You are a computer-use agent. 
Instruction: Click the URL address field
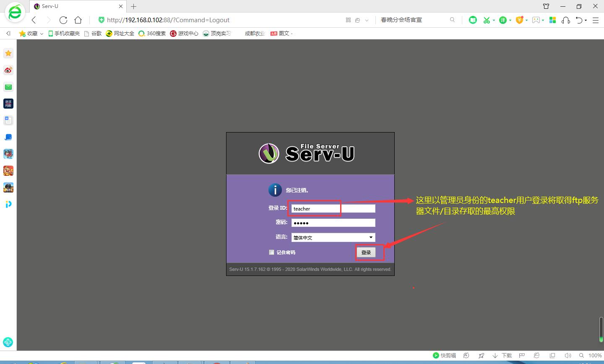(222, 20)
